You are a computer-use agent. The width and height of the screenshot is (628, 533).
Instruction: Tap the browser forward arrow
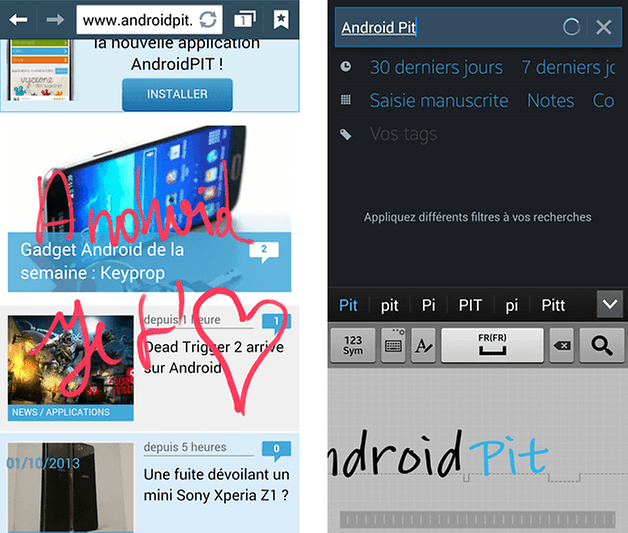point(55,19)
